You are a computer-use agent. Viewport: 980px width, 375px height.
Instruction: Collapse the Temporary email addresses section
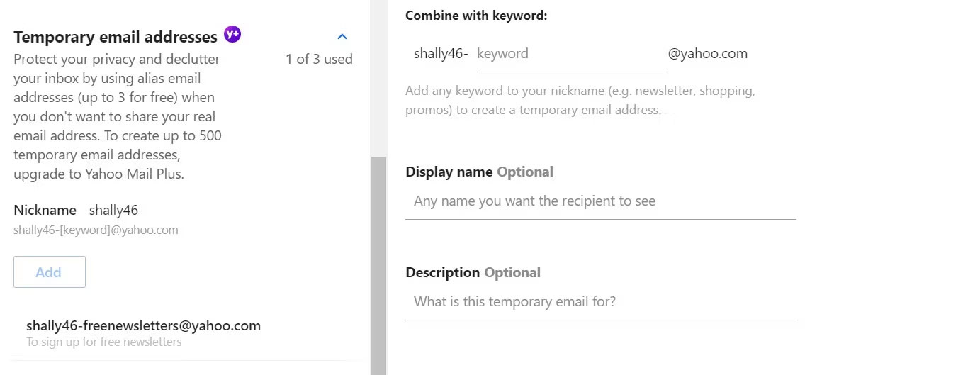click(x=342, y=36)
